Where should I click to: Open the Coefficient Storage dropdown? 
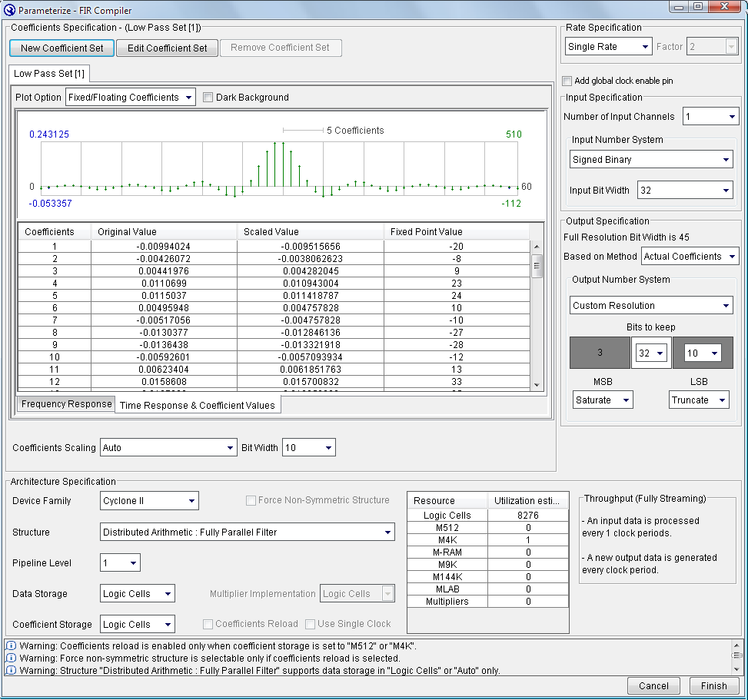click(x=138, y=624)
